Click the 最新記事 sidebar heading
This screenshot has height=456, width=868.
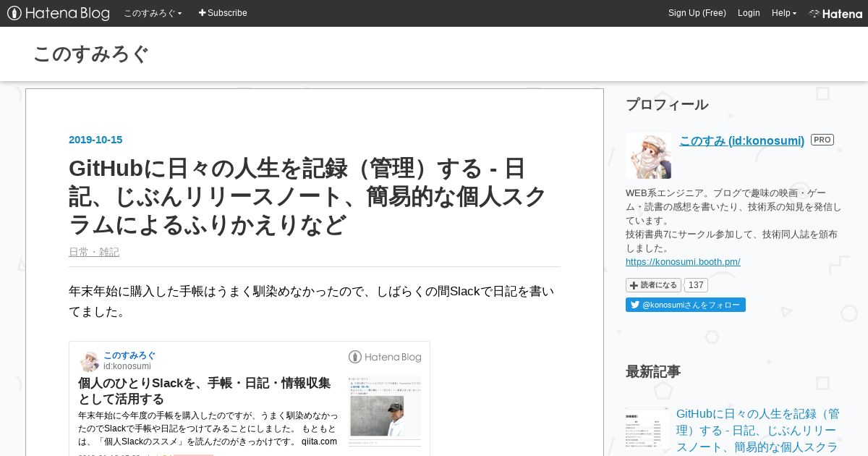pos(653,371)
